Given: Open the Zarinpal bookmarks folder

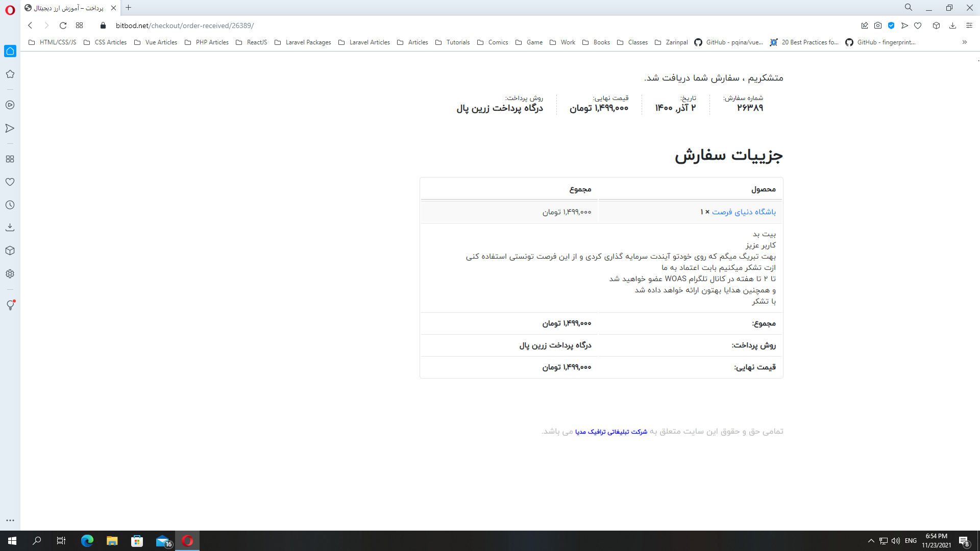Looking at the screenshot, I should coord(671,42).
